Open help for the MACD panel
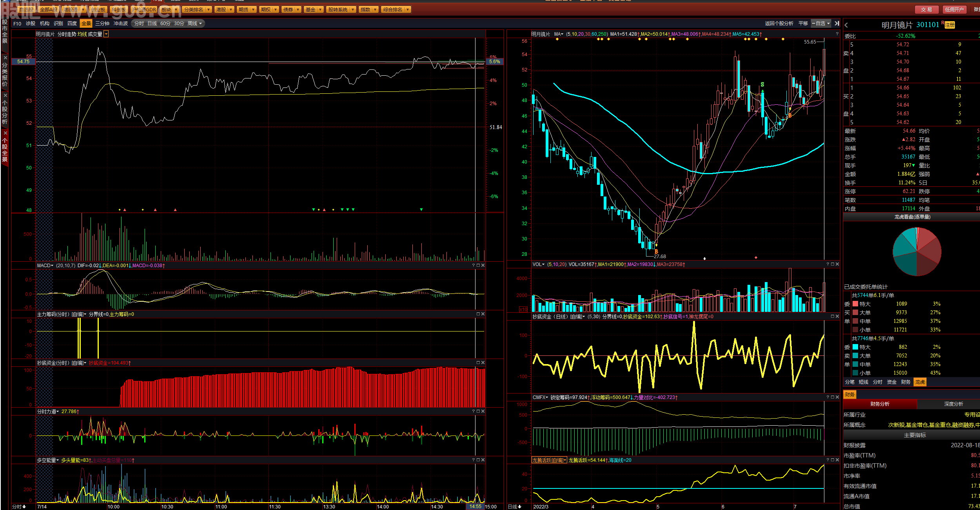 coord(474,266)
